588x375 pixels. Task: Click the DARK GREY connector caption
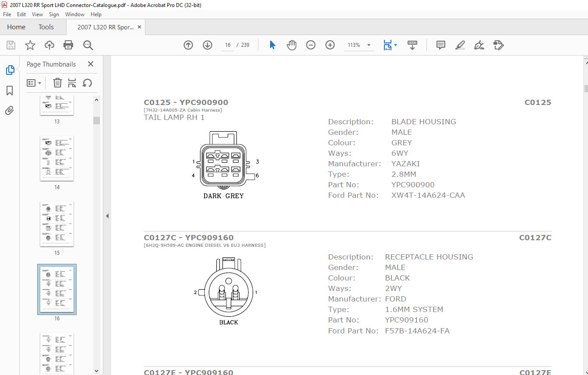point(223,196)
